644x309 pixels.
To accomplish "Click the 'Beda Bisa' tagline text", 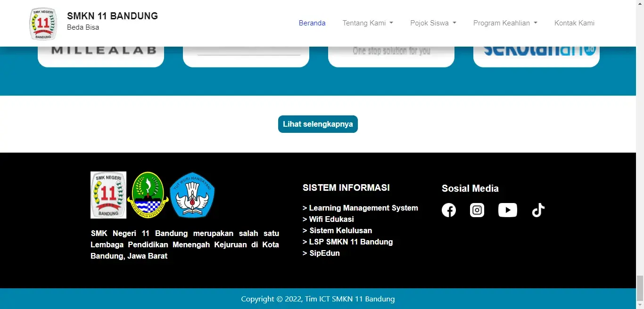I will [83, 27].
